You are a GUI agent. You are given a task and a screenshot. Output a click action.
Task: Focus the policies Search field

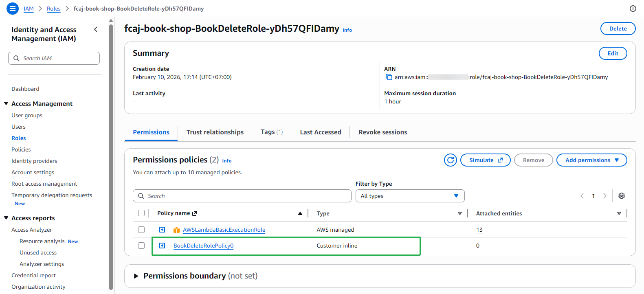click(x=242, y=196)
